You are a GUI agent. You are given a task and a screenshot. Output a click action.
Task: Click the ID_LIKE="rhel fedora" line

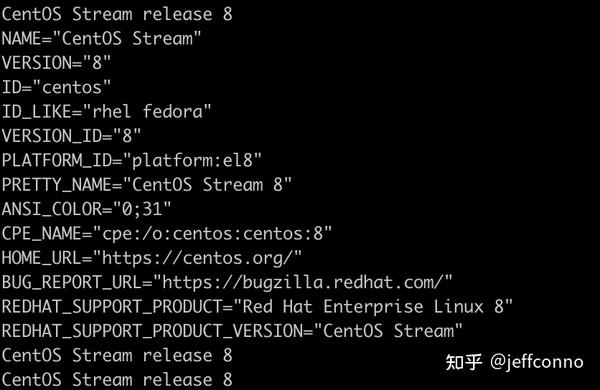[x=106, y=112]
